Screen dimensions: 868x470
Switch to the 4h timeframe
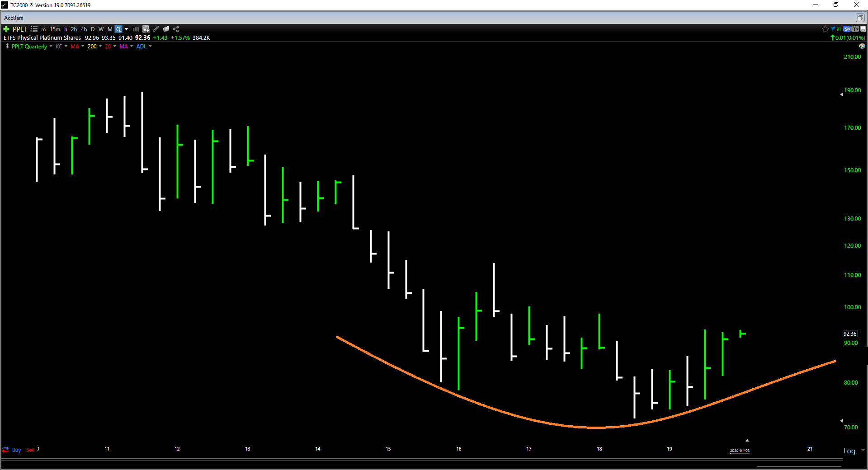84,29
